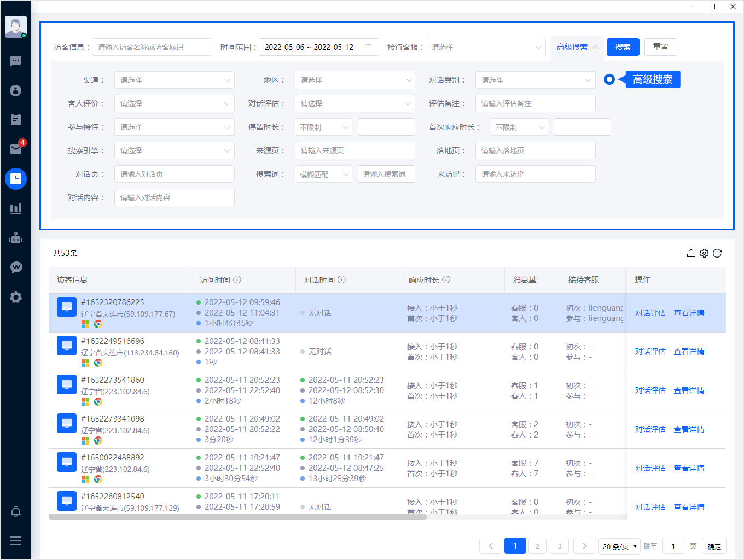
Task: Open the chat messages sidebar icon
Action: 16,61
